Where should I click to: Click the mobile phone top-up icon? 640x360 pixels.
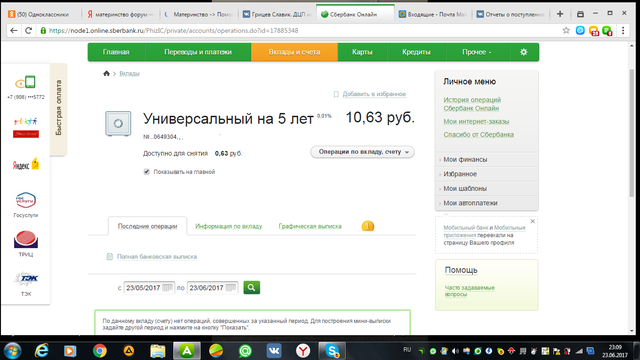26,82
